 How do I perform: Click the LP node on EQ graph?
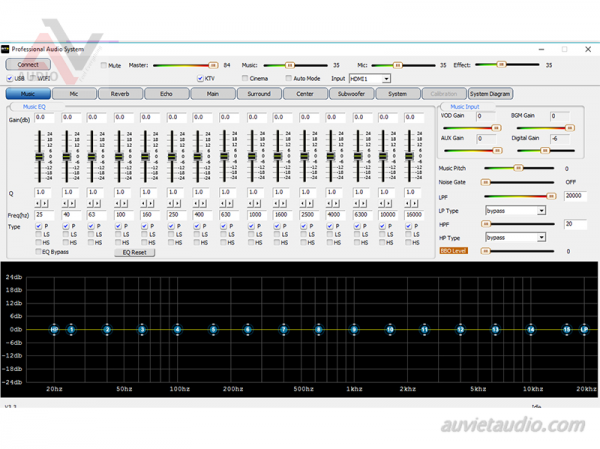click(x=584, y=329)
